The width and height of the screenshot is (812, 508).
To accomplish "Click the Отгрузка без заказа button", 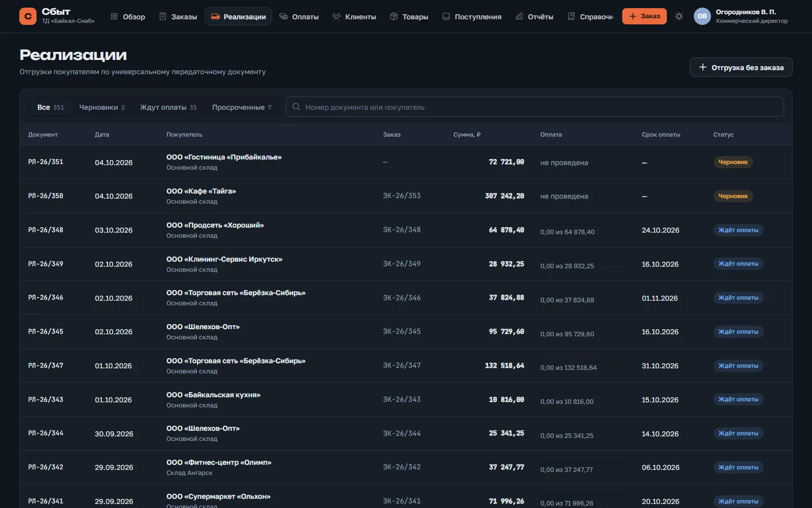I will (x=741, y=67).
